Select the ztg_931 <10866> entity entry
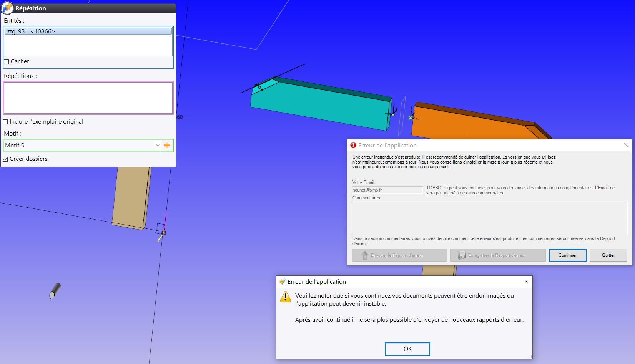 [x=88, y=31]
